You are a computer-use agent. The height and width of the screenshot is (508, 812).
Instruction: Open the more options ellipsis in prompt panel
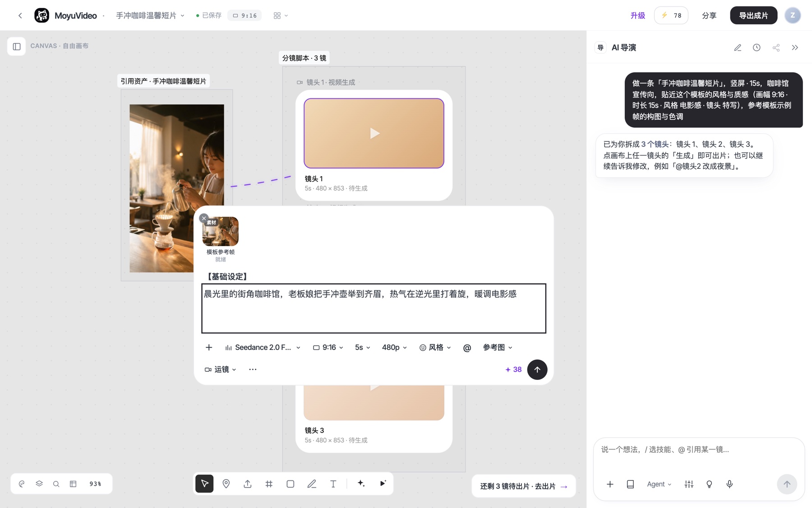coord(253,369)
